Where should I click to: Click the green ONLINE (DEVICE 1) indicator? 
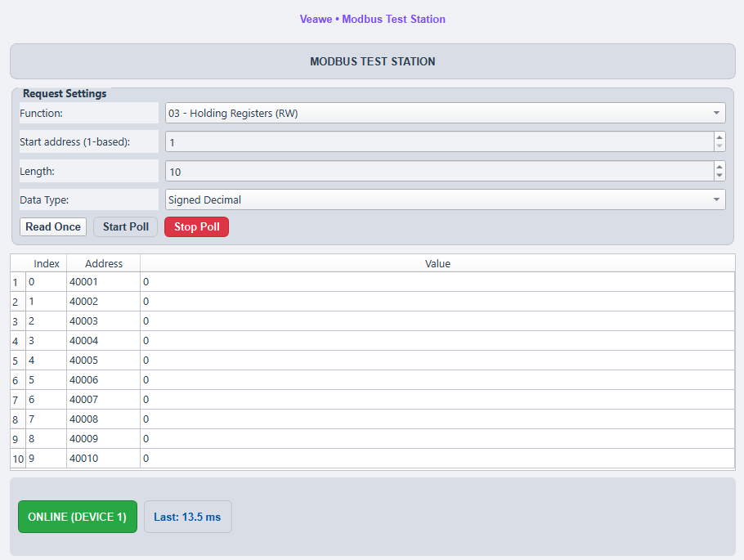point(77,517)
